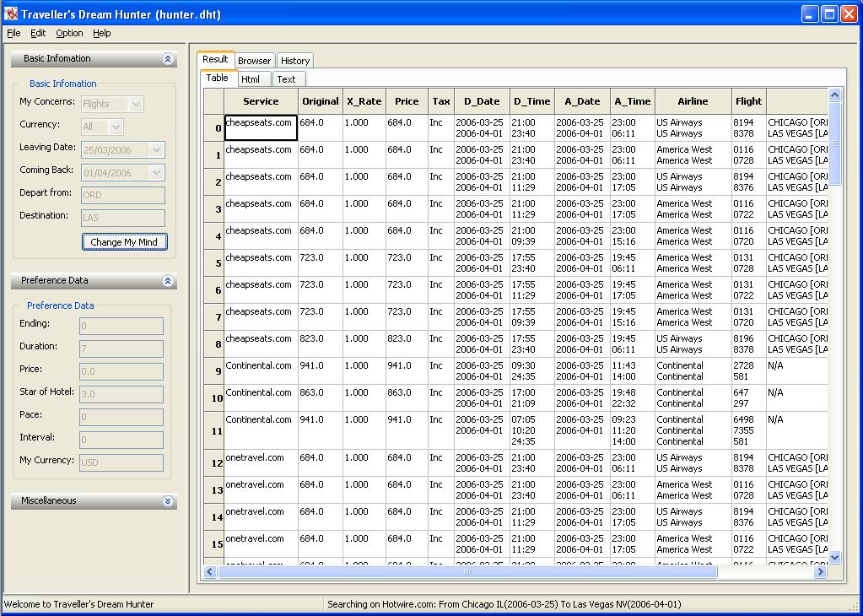This screenshot has height=616, width=863.
Task: Click the Original column header
Action: pos(321,101)
